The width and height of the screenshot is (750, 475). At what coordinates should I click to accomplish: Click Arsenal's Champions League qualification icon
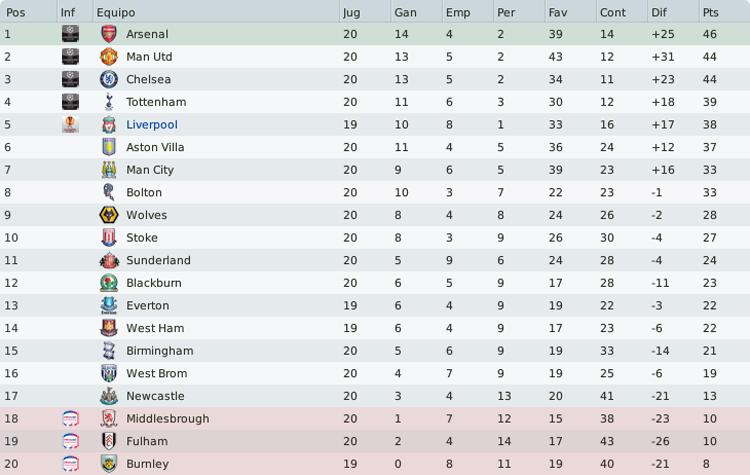click(70, 34)
